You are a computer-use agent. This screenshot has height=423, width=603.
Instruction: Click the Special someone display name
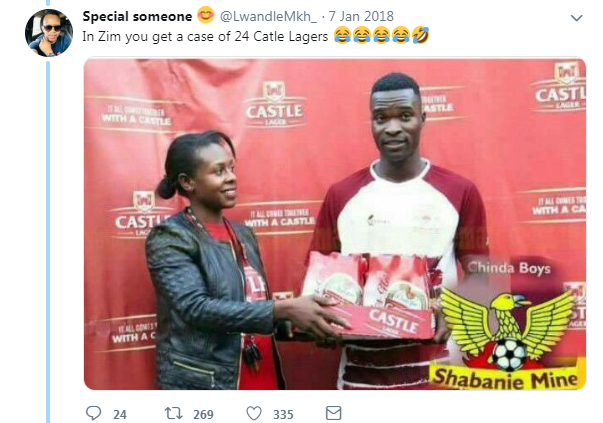pos(137,17)
